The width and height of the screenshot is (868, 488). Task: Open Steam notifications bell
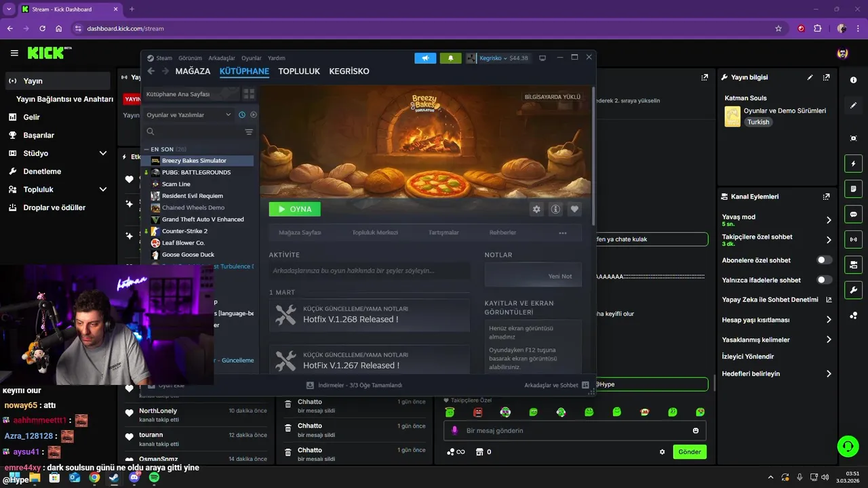click(x=450, y=58)
